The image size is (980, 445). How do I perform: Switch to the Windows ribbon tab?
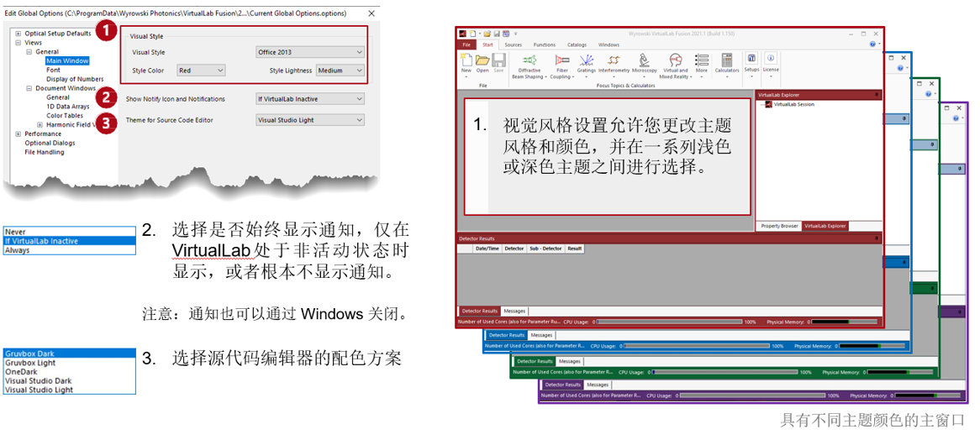609,45
